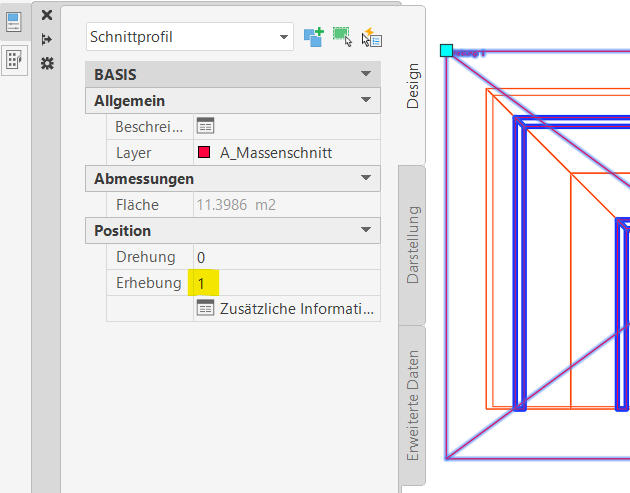
Task: Click the Erhebung value field
Action: click(x=285, y=283)
